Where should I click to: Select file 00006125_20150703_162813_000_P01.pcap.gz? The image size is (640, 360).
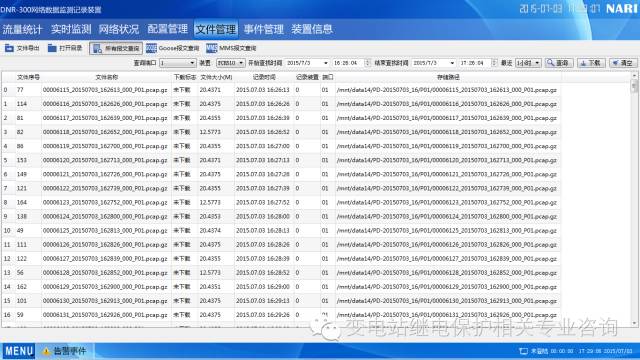pos(105,231)
